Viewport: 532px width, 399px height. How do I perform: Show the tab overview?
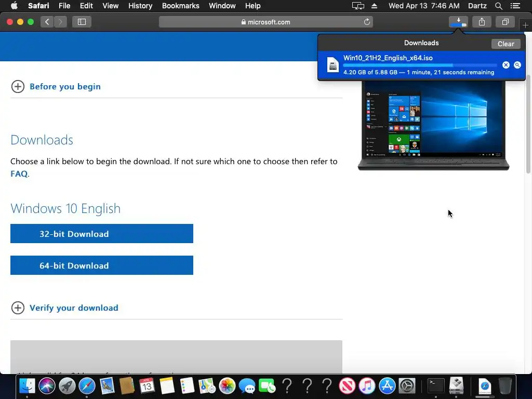pos(505,22)
